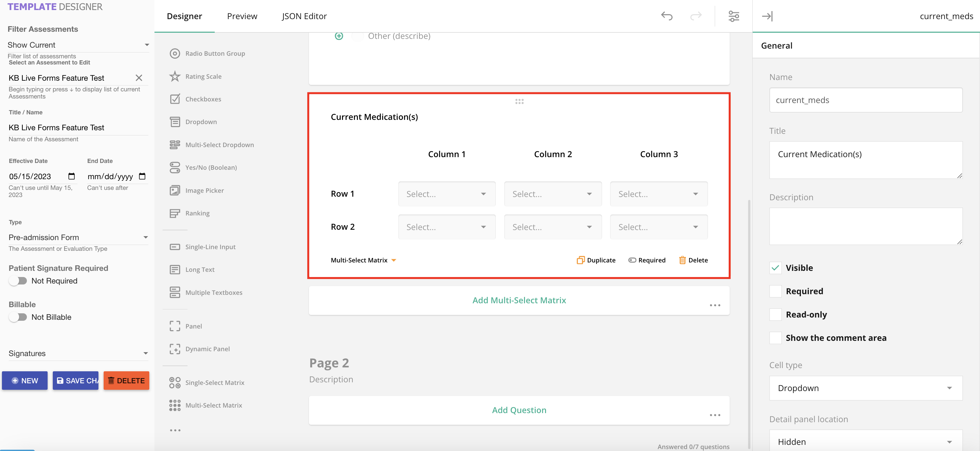The height and width of the screenshot is (451, 980).
Task: Enable the Required checkbox in General panel
Action: point(775,291)
